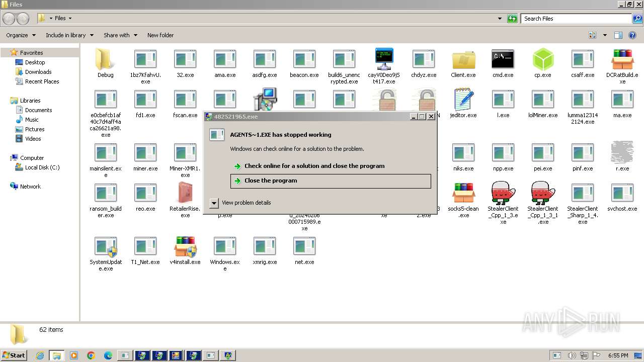Select the DCRatBuild.exe archive icon

click(622, 59)
